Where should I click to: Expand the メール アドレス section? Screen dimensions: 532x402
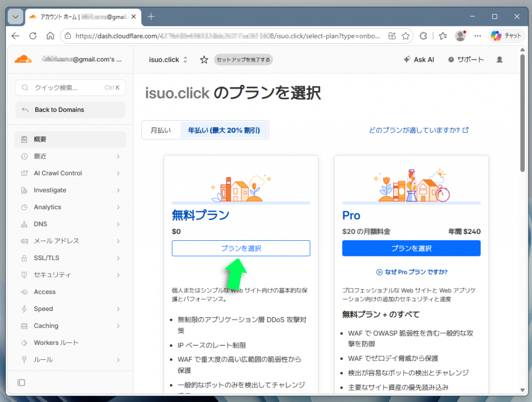(x=70, y=241)
